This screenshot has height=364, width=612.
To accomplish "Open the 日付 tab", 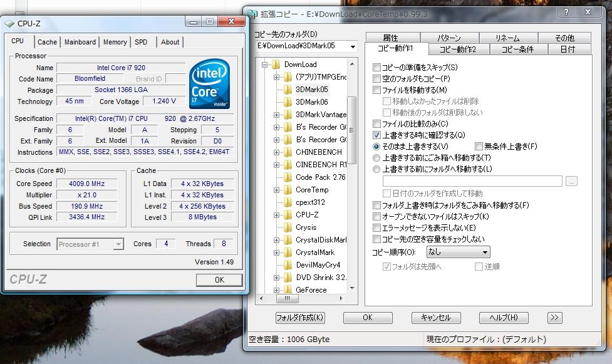I will tap(569, 49).
